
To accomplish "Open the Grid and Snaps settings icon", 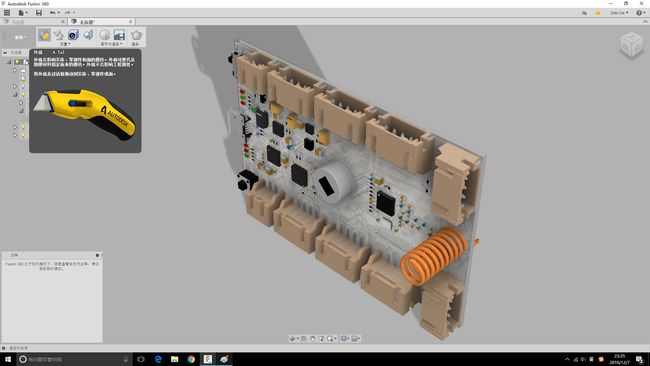I will [x=354, y=339].
